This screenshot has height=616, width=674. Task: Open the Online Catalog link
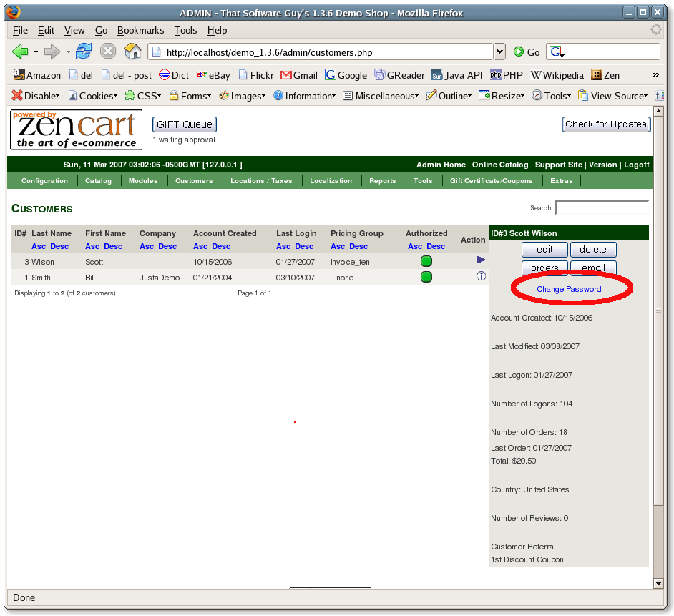(x=500, y=165)
